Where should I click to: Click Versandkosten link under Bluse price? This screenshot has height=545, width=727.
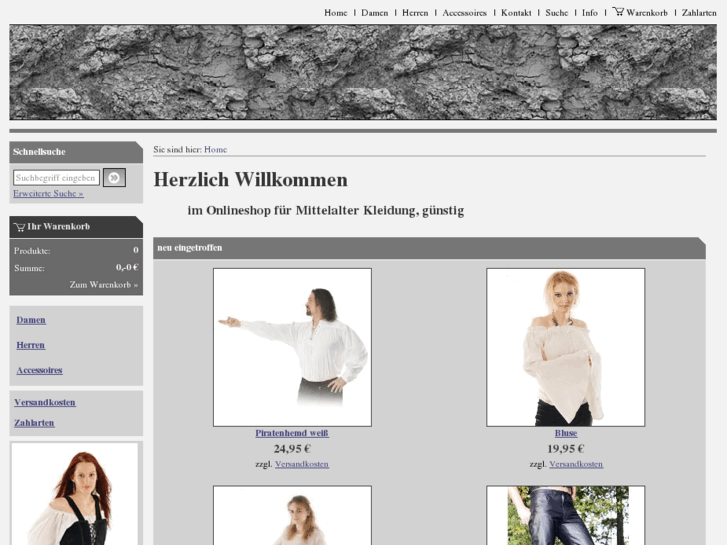(x=576, y=464)
